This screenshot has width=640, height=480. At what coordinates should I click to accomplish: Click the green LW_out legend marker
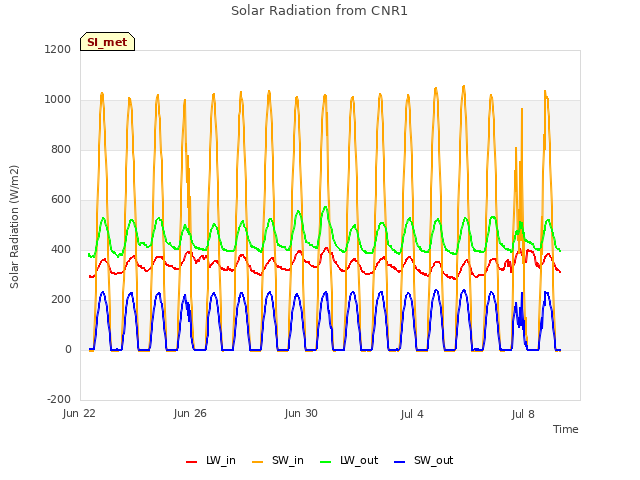click(326, 462)
